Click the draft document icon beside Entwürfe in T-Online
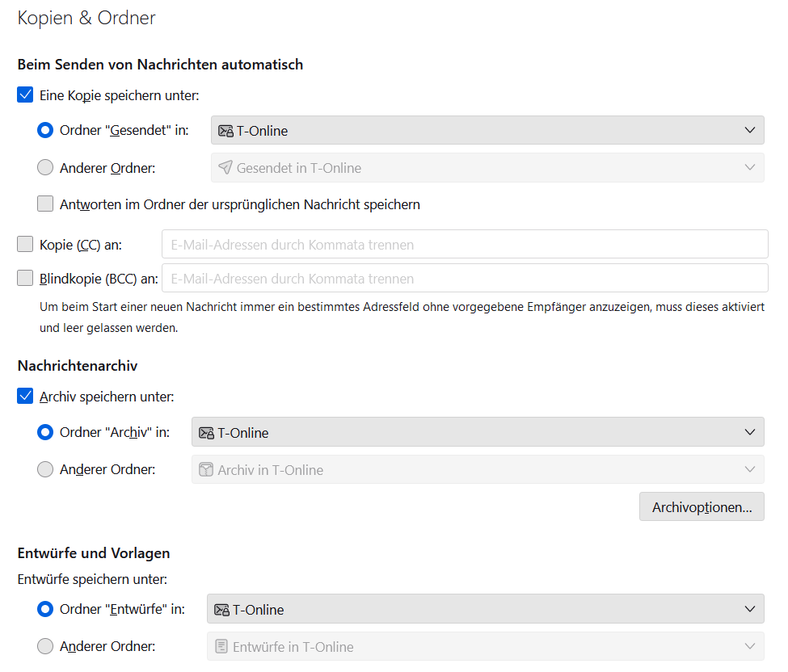This screenshot has width=788, height=672. coord(221,647)
